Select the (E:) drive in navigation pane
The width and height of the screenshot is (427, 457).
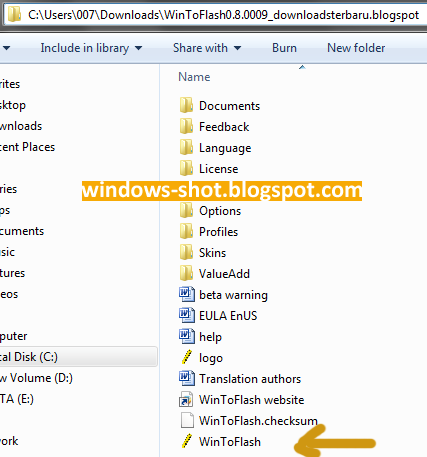click(17, 399)
